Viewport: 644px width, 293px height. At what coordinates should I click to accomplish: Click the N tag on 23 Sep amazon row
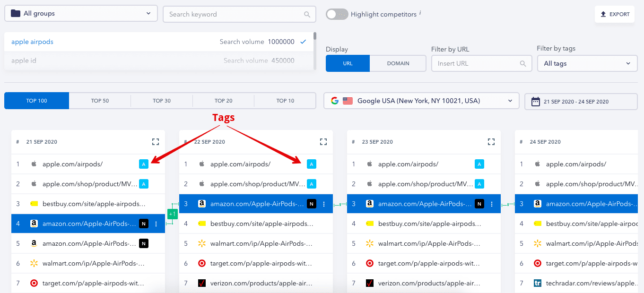[479, 204]
